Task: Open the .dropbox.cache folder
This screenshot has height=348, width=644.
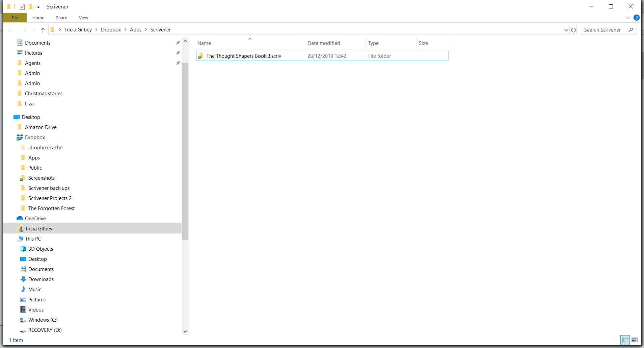Action: [45, 147]
